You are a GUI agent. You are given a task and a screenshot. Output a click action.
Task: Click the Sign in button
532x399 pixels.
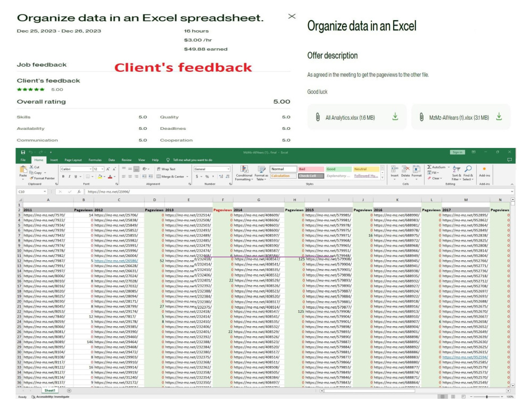tap(458, 152)
